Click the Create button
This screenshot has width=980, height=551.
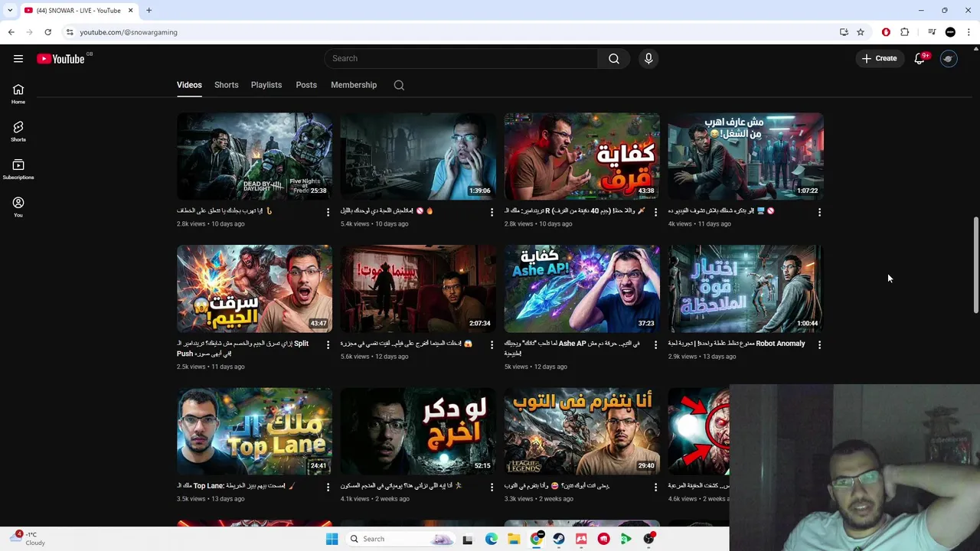point(879,59)
